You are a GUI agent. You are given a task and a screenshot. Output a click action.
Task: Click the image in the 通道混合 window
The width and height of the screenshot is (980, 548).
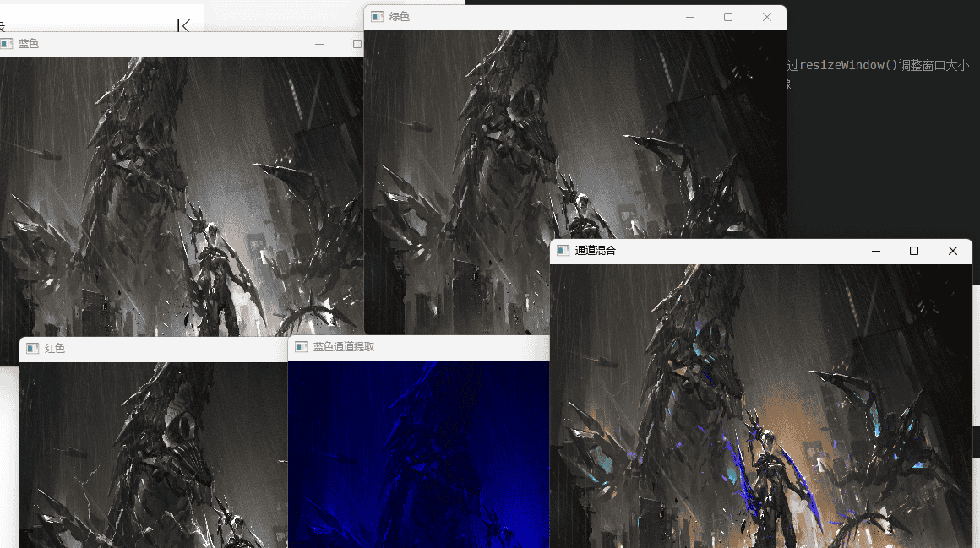tap(760, 406)
